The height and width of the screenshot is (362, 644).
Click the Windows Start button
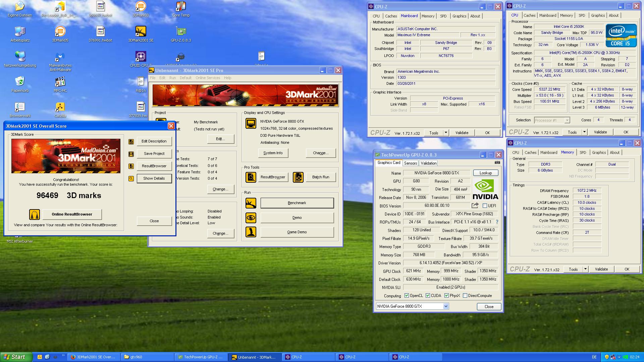[x=16, y=357]
